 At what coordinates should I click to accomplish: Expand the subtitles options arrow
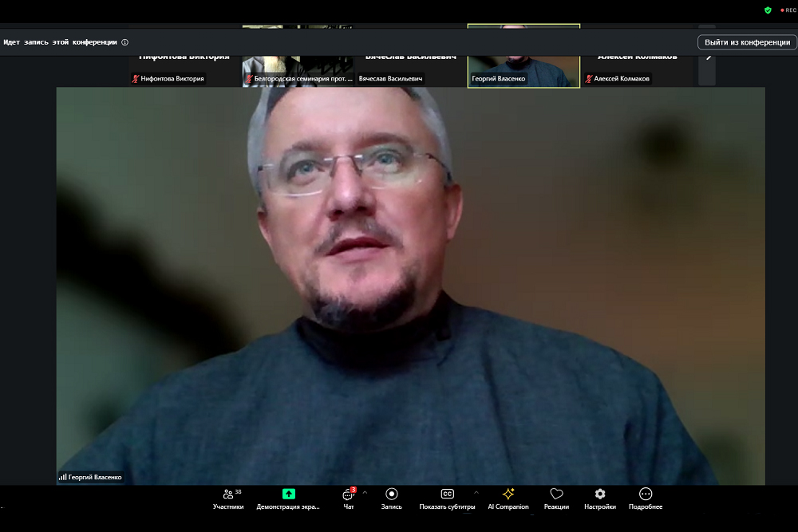[x=476, y=492]
